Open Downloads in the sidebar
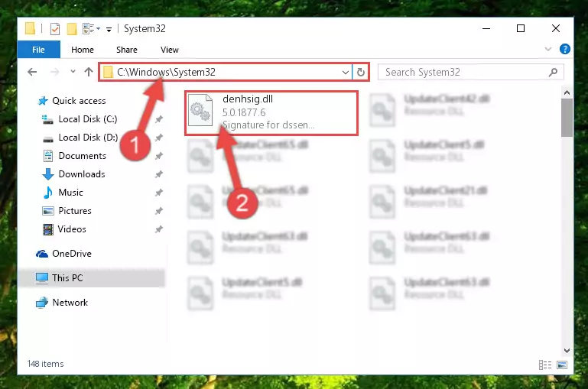 tap(82, 174)
